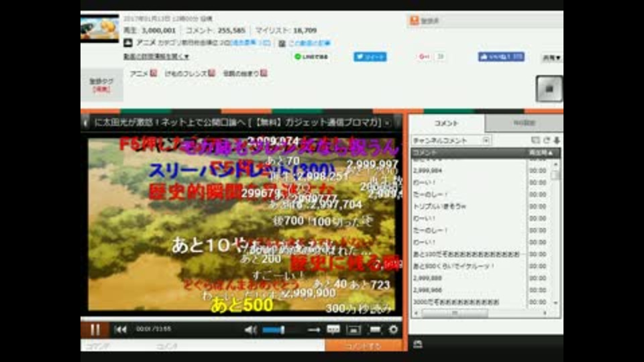644x362 pixels.
Task: Adjust the blue volume slider
Action: [x=274, y=330]
